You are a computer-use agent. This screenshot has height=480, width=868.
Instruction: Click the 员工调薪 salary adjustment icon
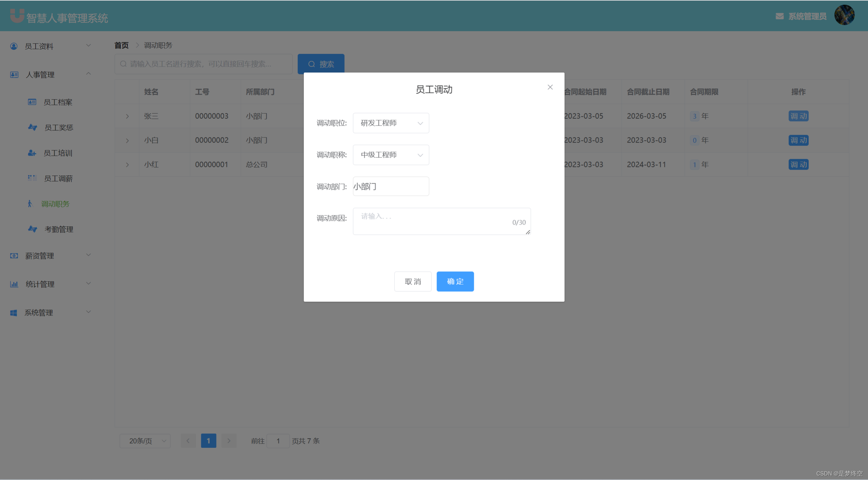32,178
